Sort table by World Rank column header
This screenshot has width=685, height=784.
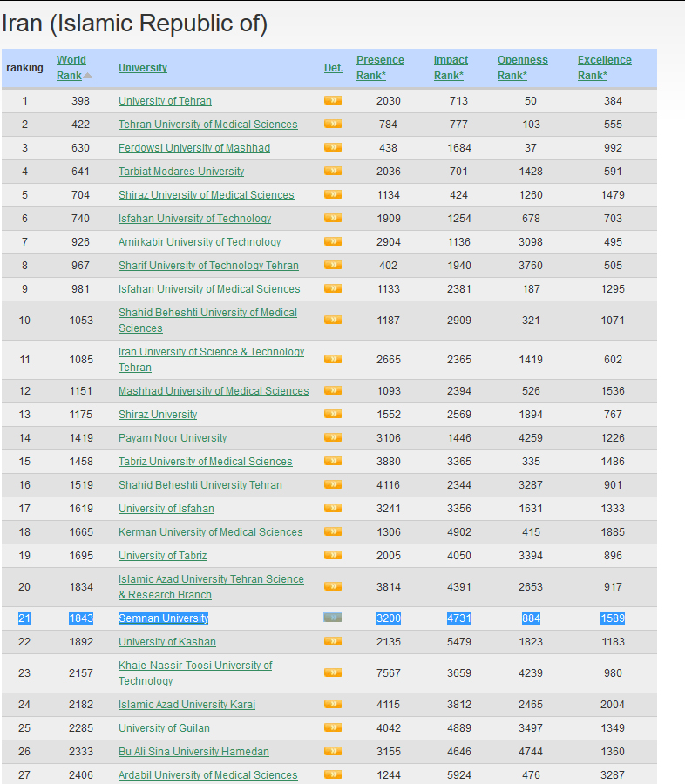pyautogui.click(x=71, y=67)
